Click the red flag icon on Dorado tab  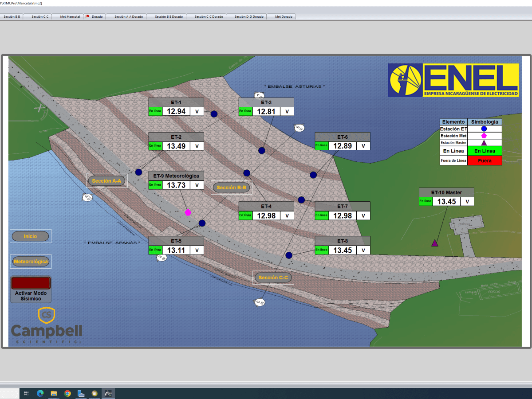(x=87, y=16)
